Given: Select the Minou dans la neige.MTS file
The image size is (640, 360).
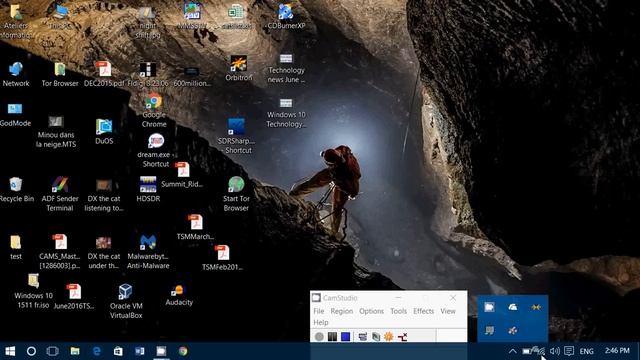Looking at the screenshot, I should 56,131.
